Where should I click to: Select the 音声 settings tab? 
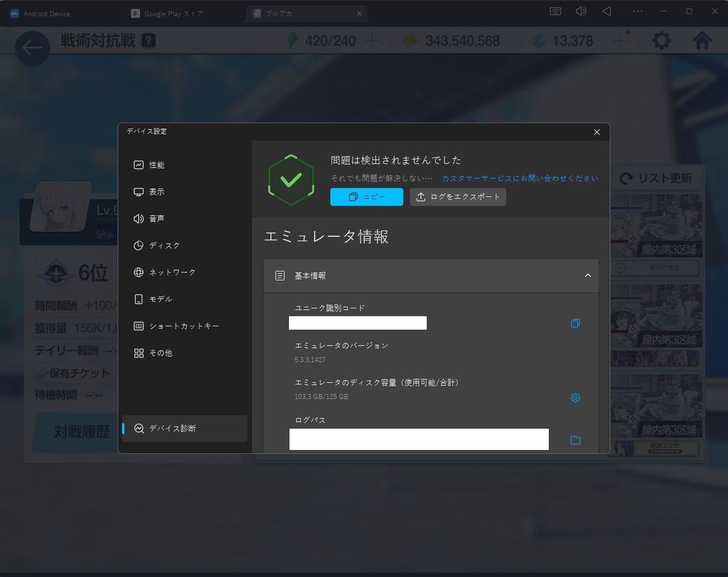click(x=157, y=219)
